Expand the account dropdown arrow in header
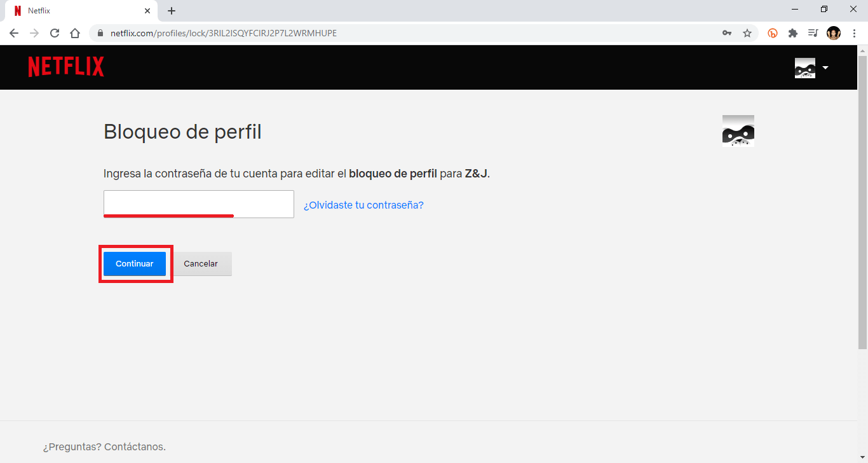 (x=825, y=67)
